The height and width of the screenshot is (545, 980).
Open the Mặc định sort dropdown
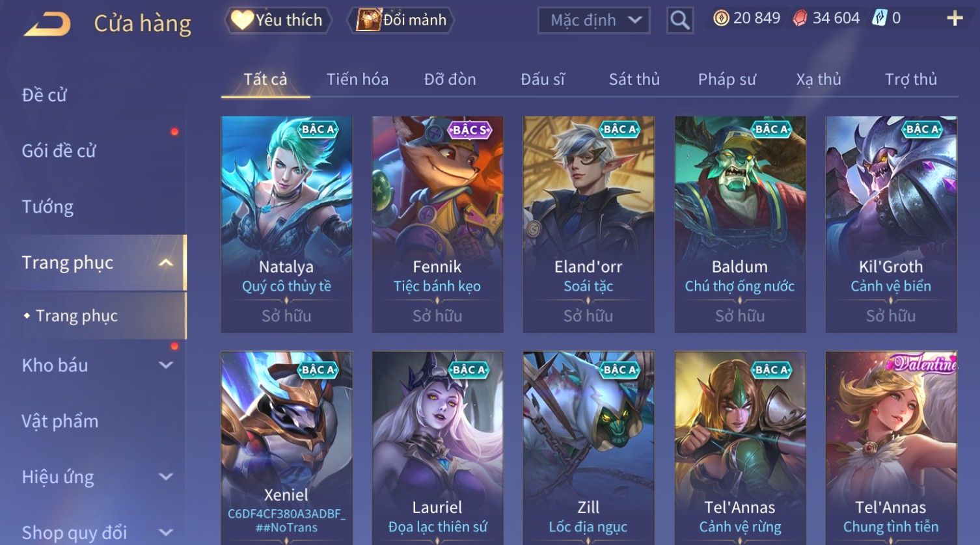(x=593, y=20)
